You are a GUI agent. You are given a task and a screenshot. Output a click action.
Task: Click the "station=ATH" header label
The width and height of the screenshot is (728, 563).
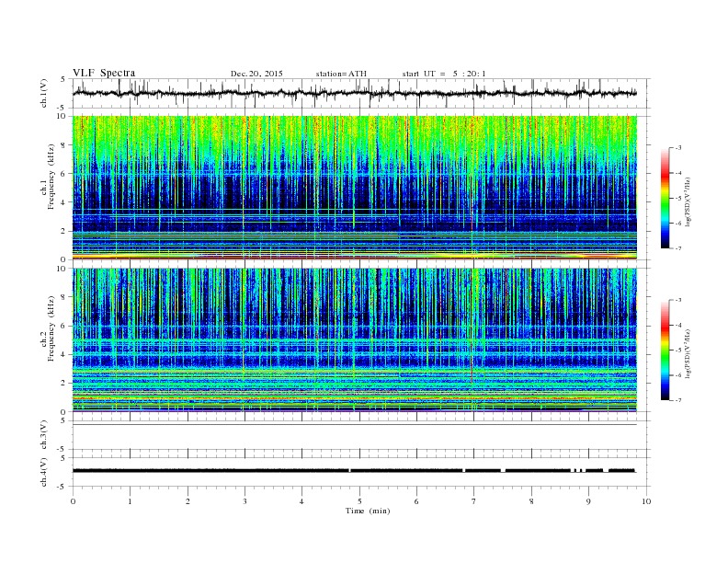click(x=341, y=74)
